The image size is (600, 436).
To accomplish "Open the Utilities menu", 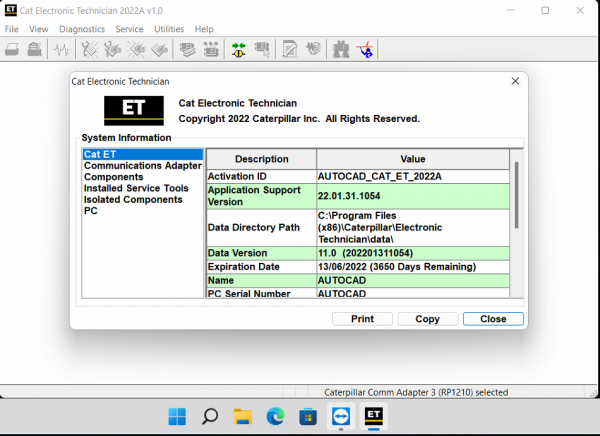I will click(169, 29).
